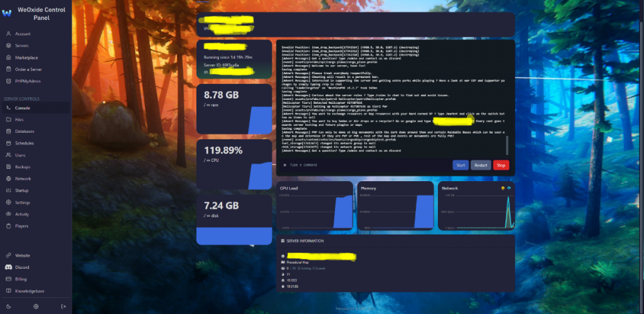This screenshot has width=644, height=314.
Task: Go to the Startup menu item
Action: [21, 191]
